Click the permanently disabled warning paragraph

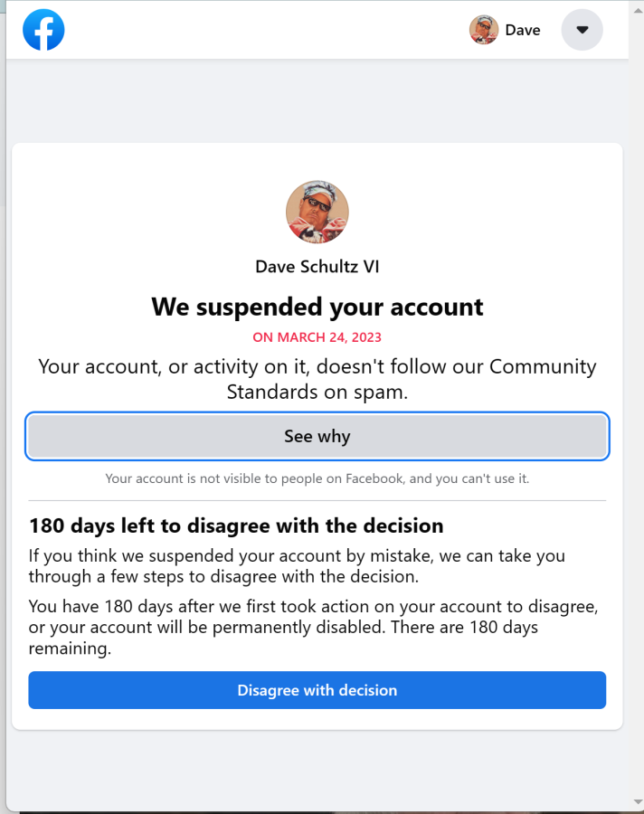[x=314, y=627]
